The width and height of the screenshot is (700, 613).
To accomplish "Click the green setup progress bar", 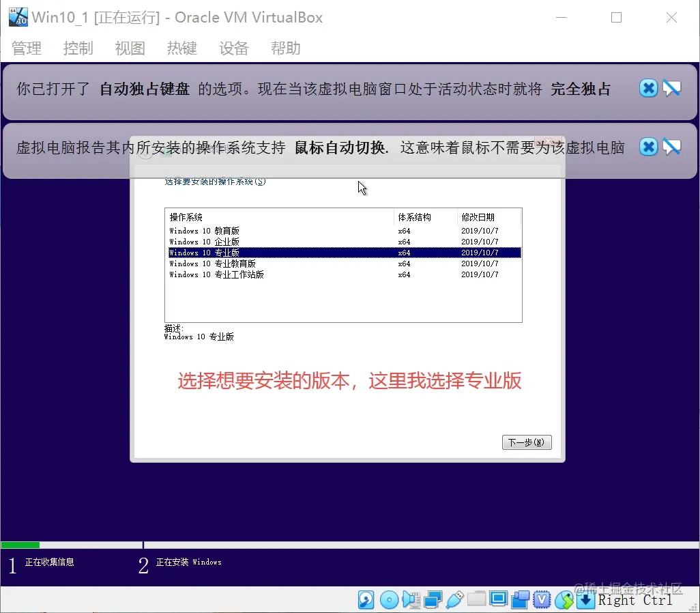I will (20, 545).
